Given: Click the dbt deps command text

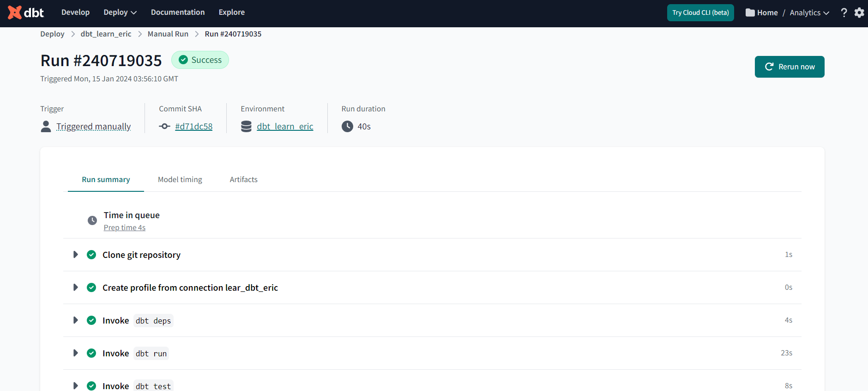Looking at the screenshot, I should point(153,320).
